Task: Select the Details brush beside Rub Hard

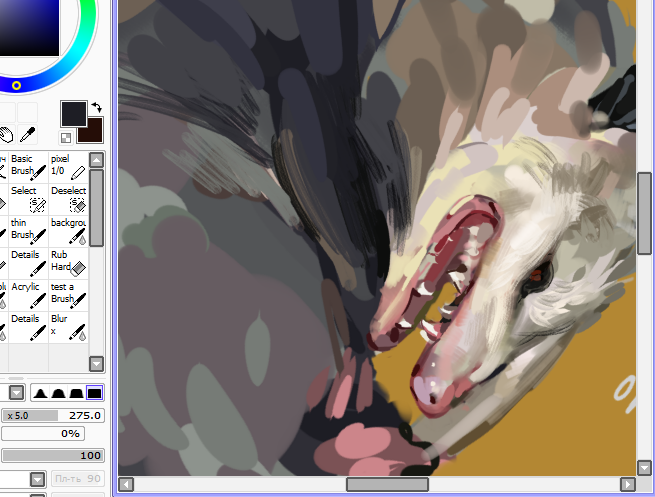Action: tap(28, 263)
